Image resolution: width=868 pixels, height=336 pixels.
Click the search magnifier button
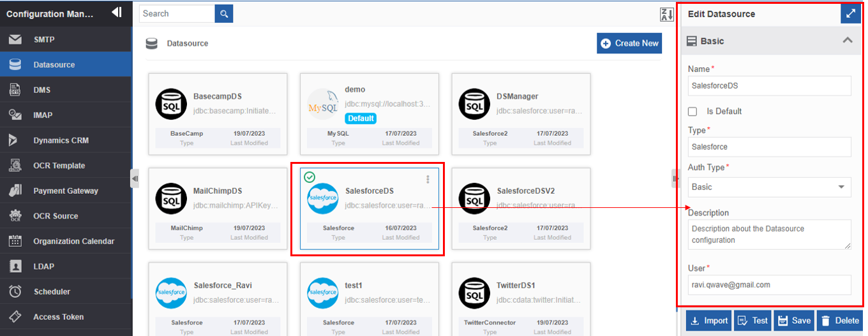tap(224, 13)
